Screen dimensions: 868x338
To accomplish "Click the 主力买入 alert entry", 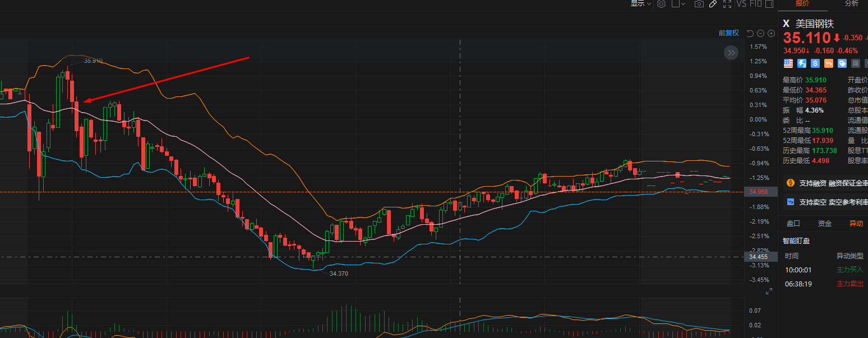I will pos(823,270).
